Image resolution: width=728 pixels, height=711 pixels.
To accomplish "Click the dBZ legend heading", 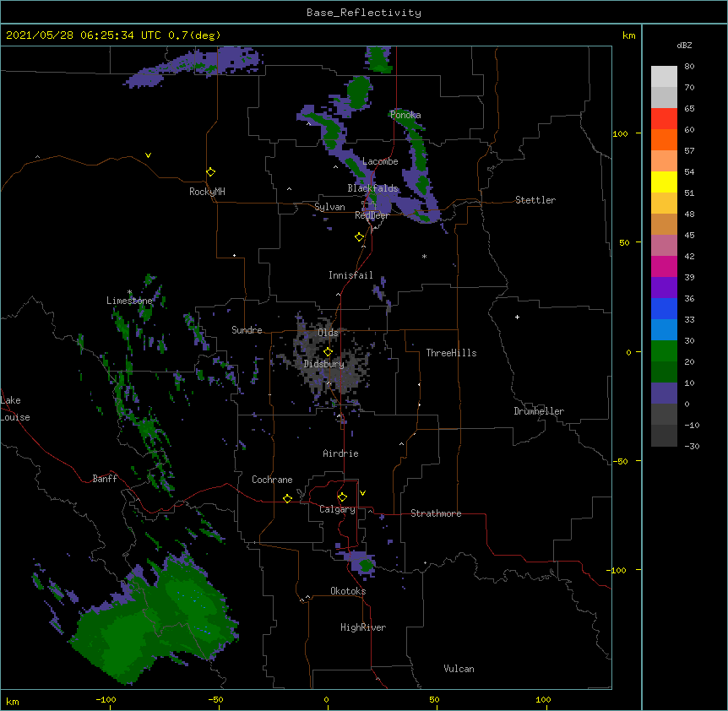I will click(684, 45).
